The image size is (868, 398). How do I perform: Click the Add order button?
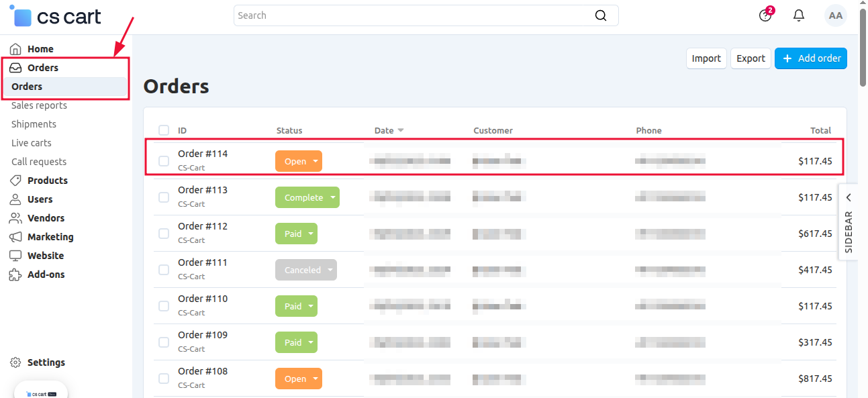tap(810, 58)
